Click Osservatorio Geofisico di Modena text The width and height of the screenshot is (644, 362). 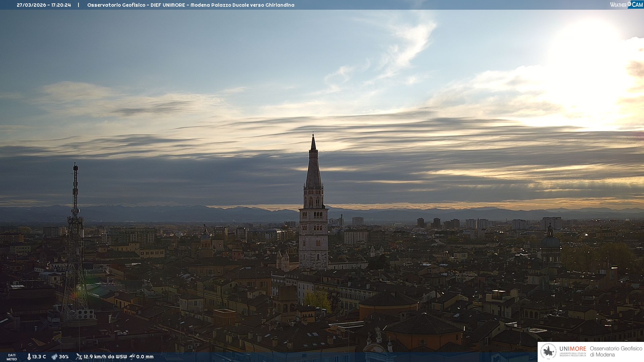click(616, 351)
